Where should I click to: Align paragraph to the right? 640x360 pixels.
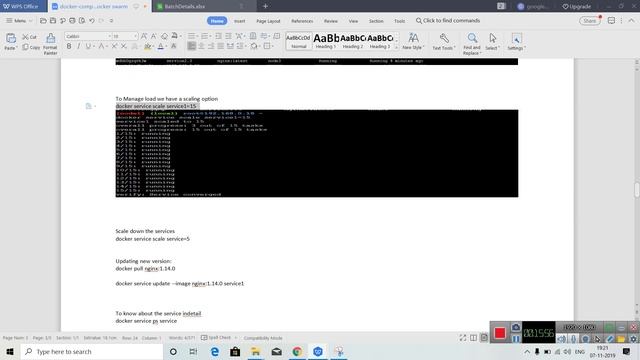tap(211, 46)
